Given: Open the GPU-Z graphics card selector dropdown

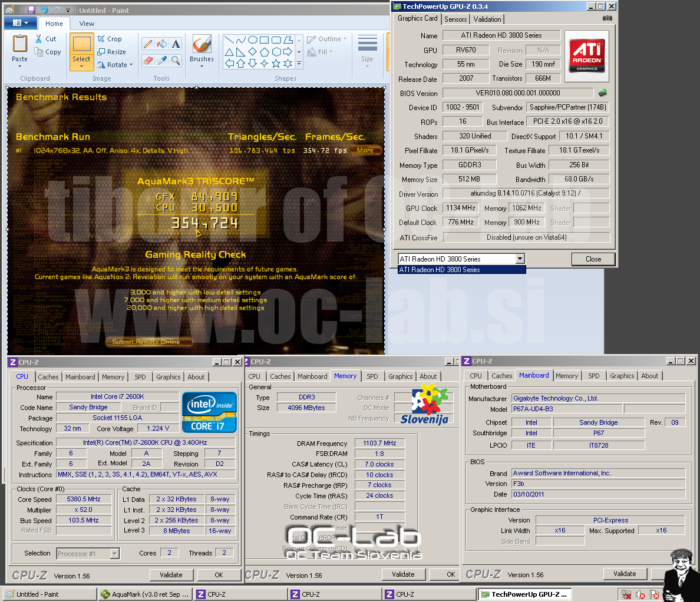Looking at the screenshot, I should coord(520,259).
